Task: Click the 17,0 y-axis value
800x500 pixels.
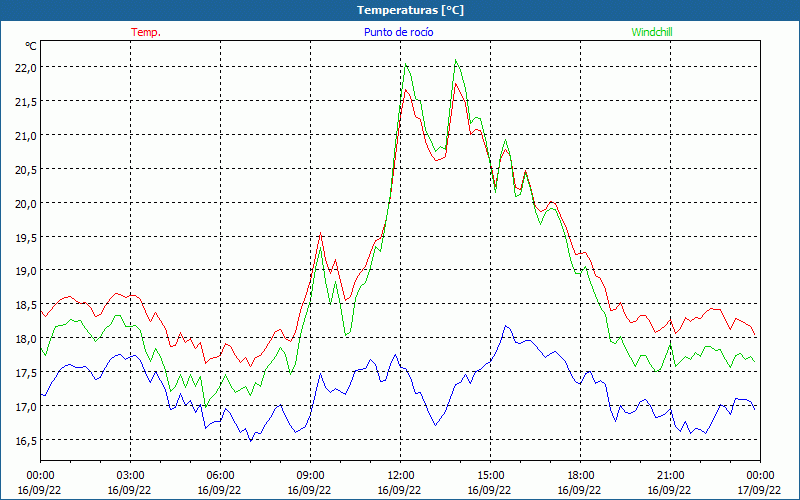Action: (x=24, y=407)
